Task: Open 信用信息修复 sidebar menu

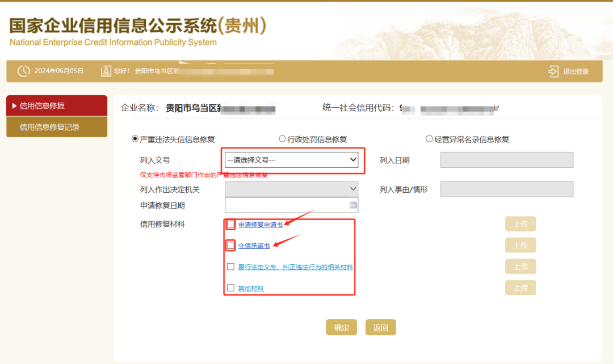Action: [x=57, y=106]
